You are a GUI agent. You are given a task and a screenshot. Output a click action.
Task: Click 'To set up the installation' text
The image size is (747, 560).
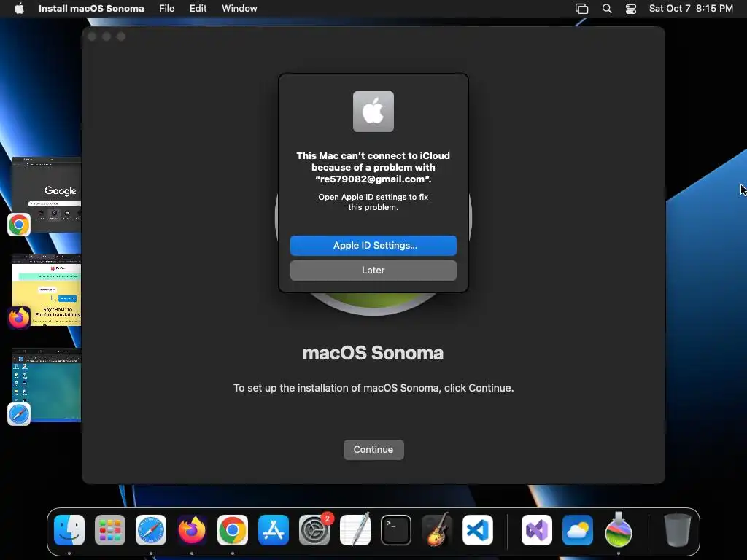pos(373,388)
